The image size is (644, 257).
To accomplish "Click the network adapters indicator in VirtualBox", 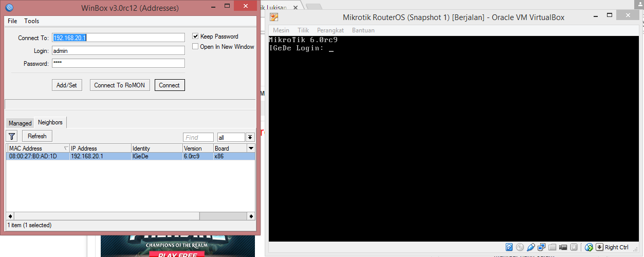I will click(542, 247).
